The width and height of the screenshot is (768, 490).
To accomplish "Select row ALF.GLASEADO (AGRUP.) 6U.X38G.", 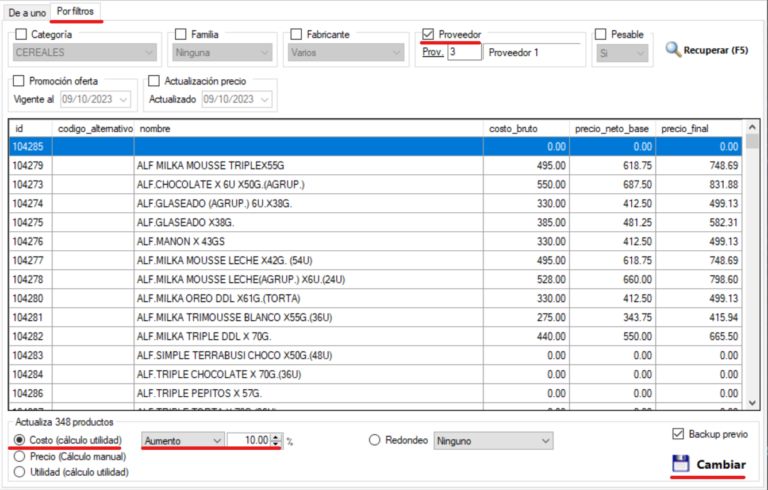I will click(x=375, y=203).
